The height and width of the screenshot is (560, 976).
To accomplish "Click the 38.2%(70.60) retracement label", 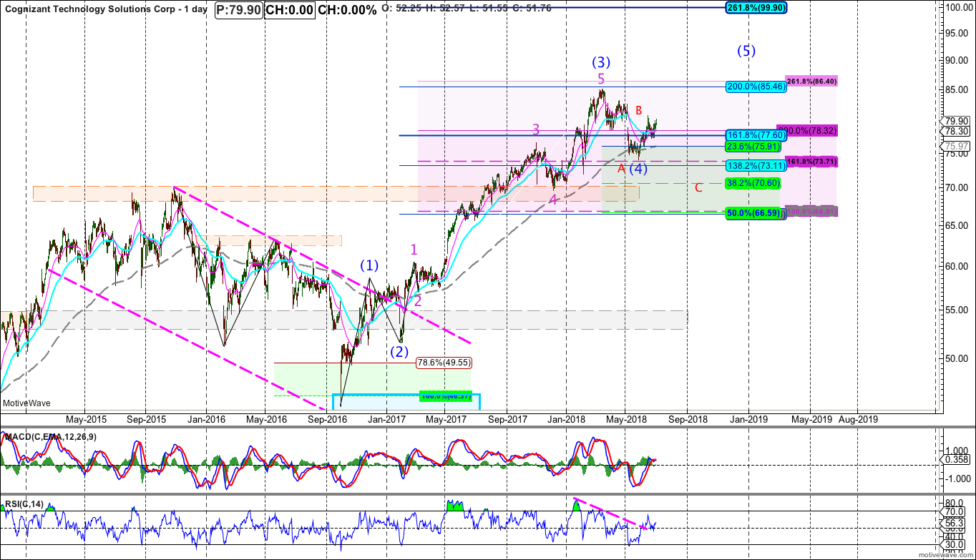I will pos(753,183).
